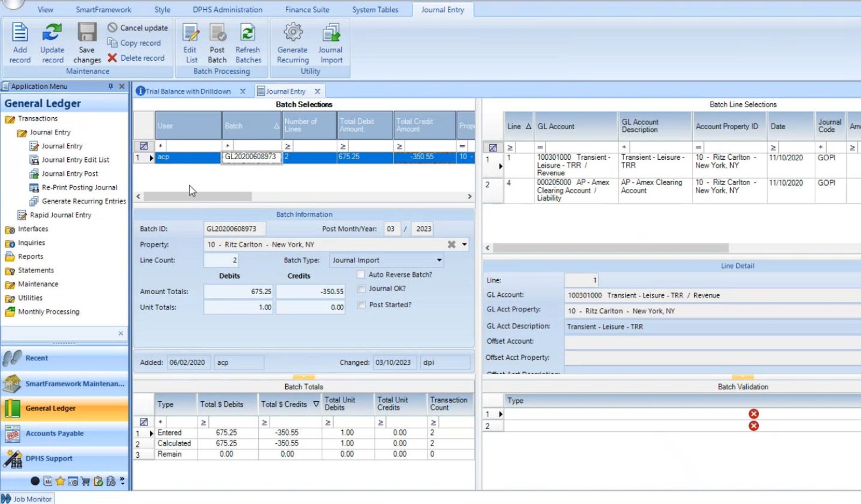This screenshot has height=504, width=861.
Task: Click the Save changes disk icon
Action: 87,32
